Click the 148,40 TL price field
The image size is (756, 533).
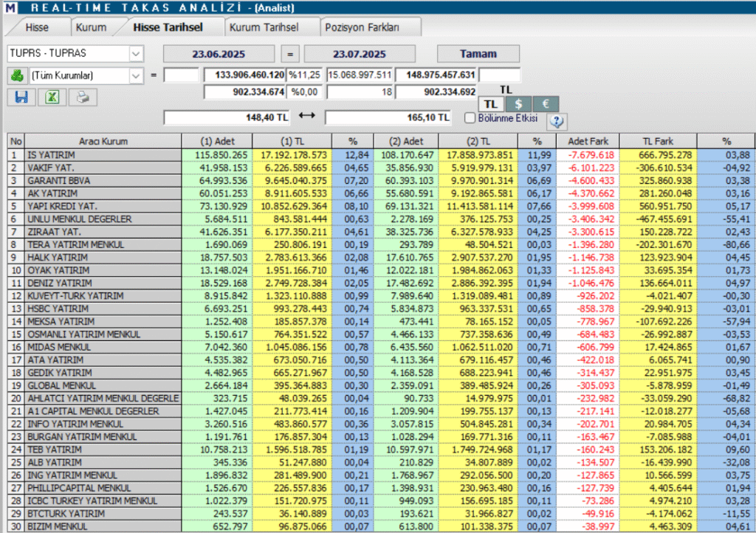tap(227, 117)
